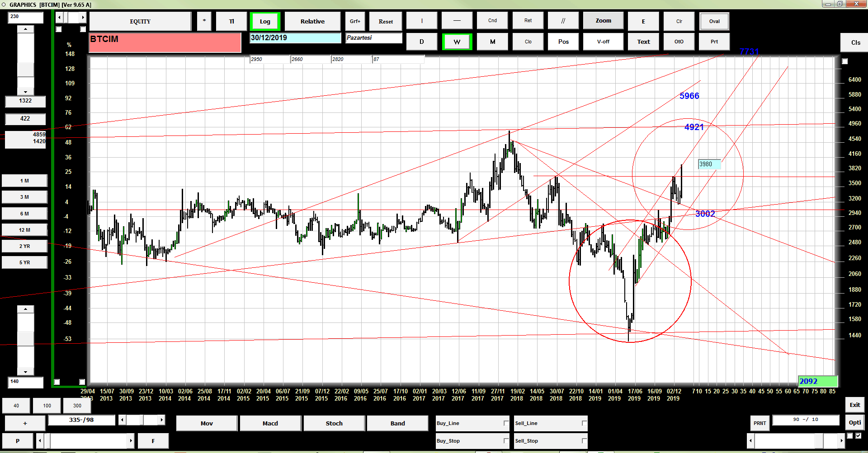Viewport: 868px width, 453px height.
Task: Toggle the Log scale button
Action: 265,21
